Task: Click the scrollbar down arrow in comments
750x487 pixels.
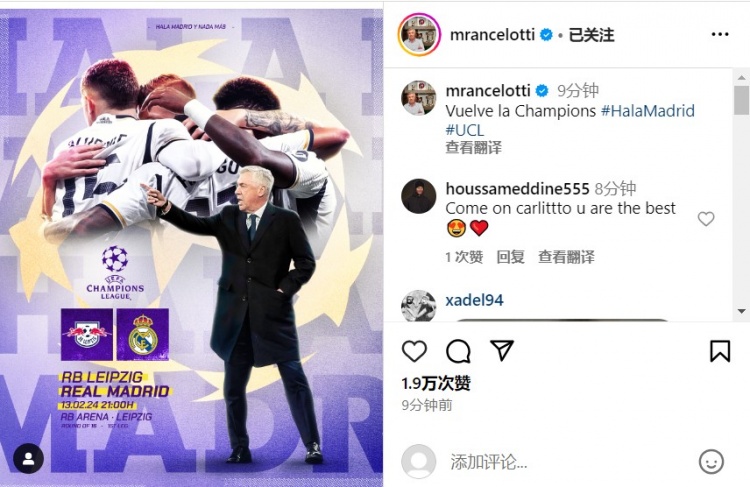Action: (742, 311)
